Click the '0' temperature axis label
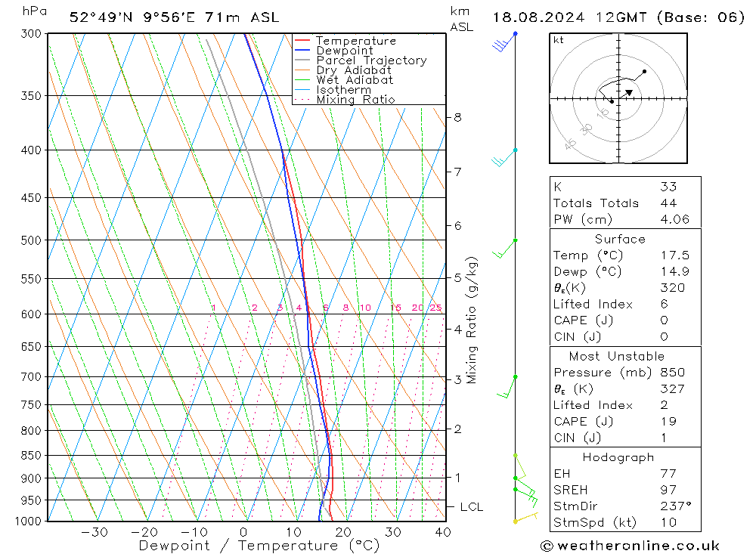The width and height of the screenshot is (756, 554). tap(243, 532)
